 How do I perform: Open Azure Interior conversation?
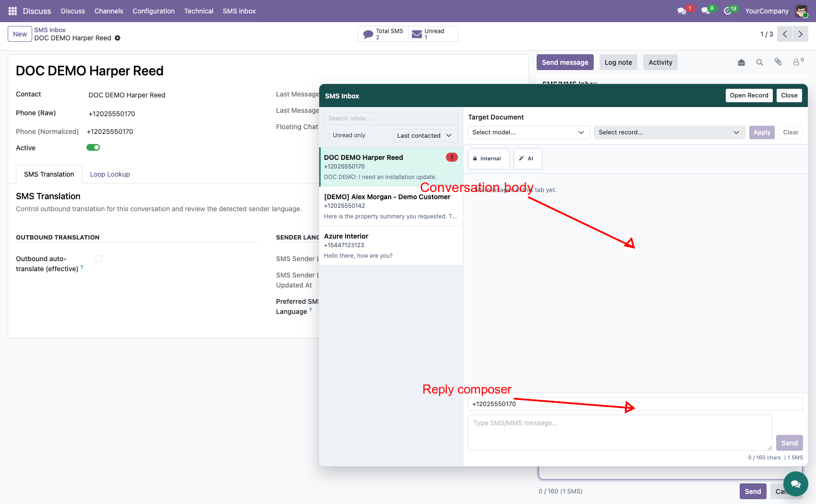pos(391,246)
